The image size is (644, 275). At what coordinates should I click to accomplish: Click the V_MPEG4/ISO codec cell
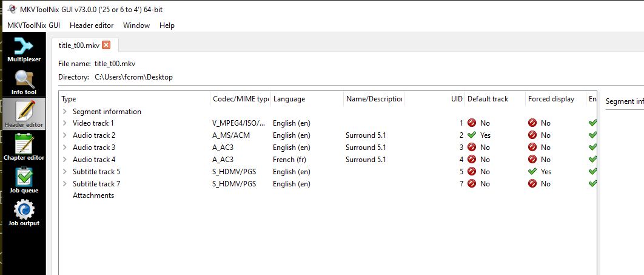[239, 123]
